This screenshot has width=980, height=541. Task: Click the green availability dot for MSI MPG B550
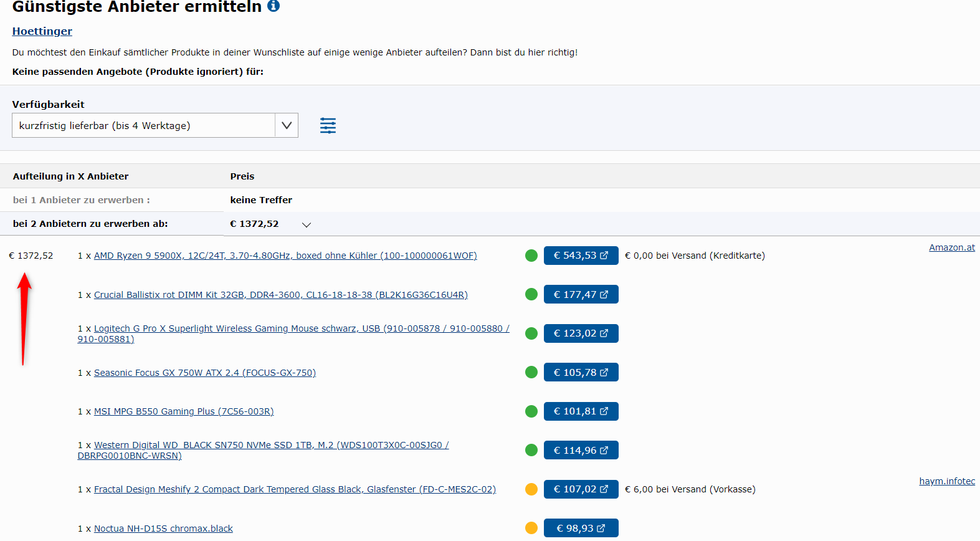(531, 411)
